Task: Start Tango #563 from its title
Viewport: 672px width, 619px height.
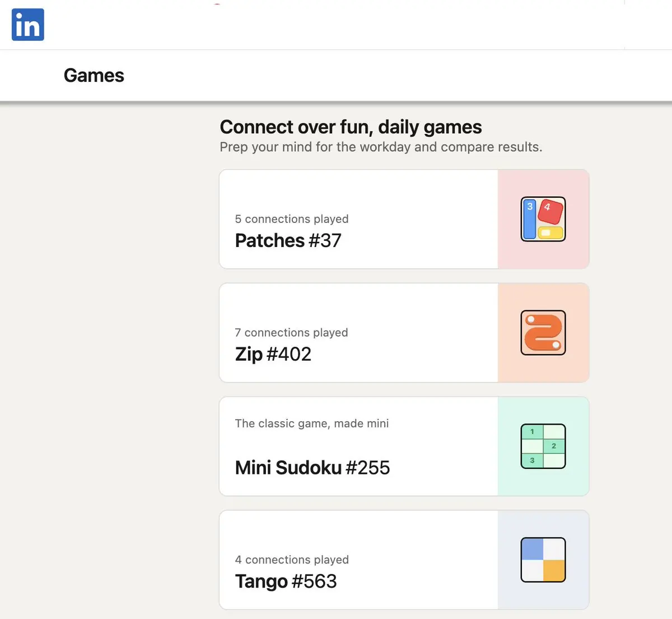Action: click(x=286, y=581)
